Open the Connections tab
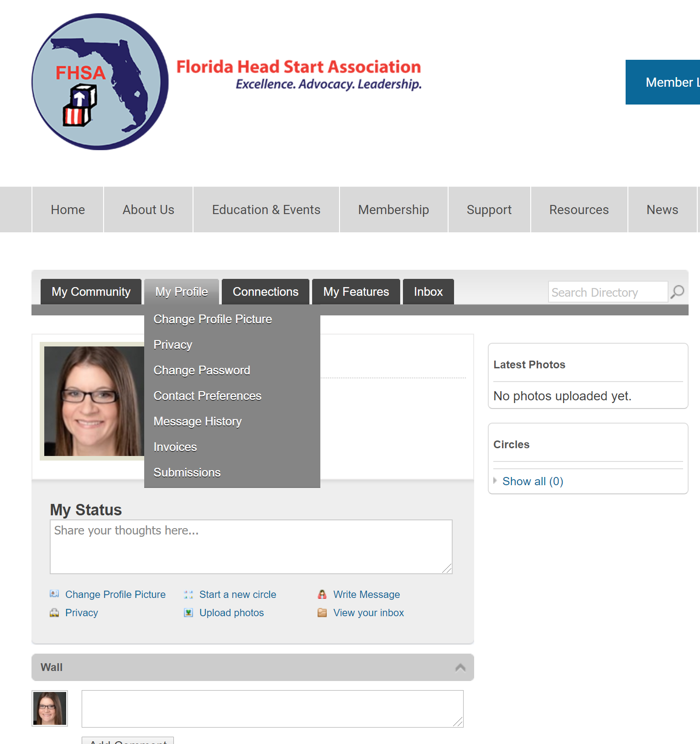Image resolution: width=700 pixels, height=744 pixels. (x=266, y=292)
